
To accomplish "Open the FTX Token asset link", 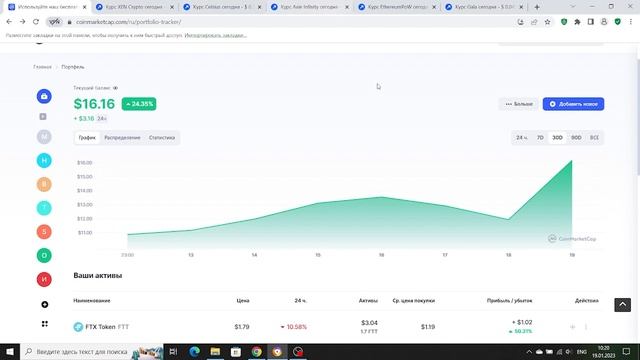I will point(107,327).
